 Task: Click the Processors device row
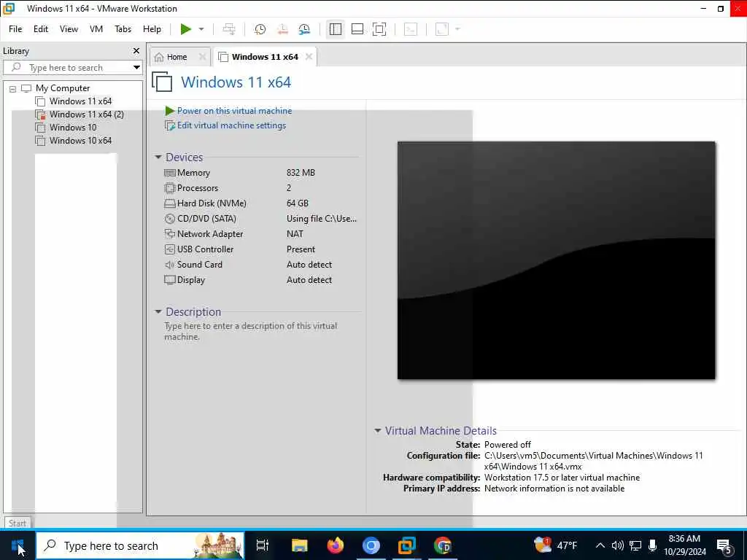pos(260,188)
